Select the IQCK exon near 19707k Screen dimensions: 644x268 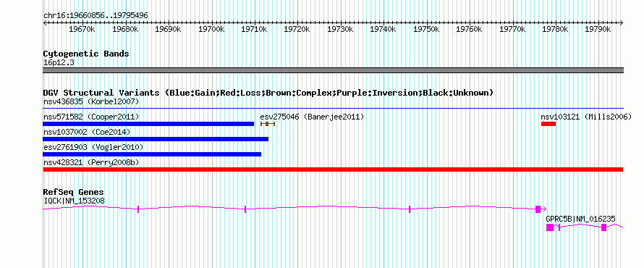245,209
